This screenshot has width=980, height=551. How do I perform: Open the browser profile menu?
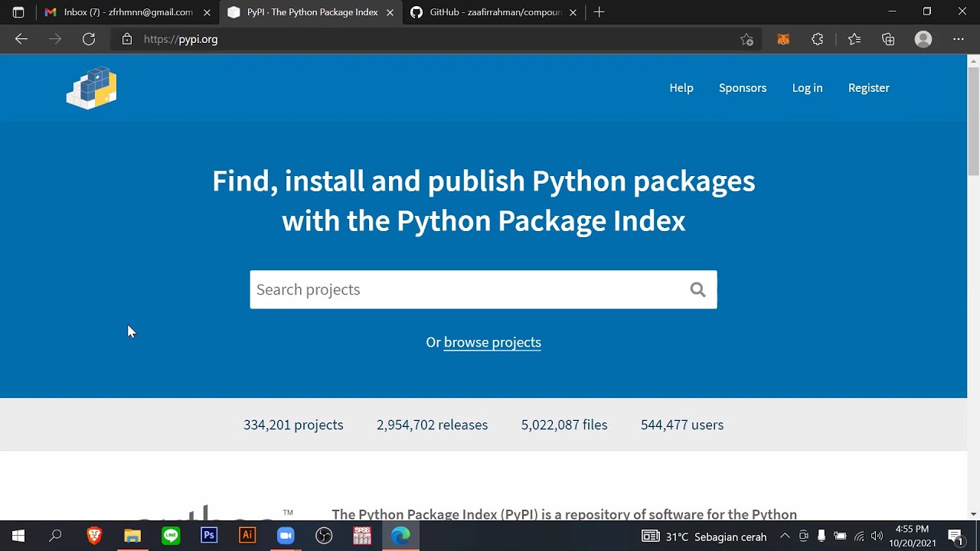(x=923, y=39)
